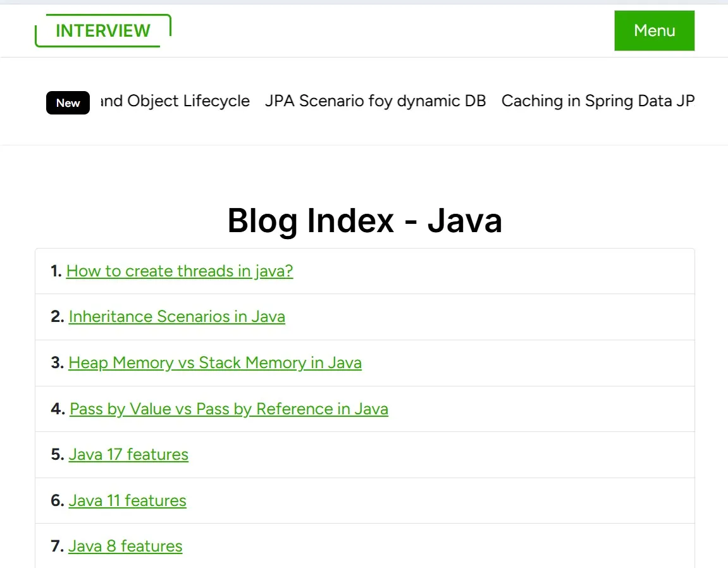This screenshot has width=728, height=568.
Task: Click 'JPA Scenario foy dynamic DB' ticker item
Action: click(375, 101)
